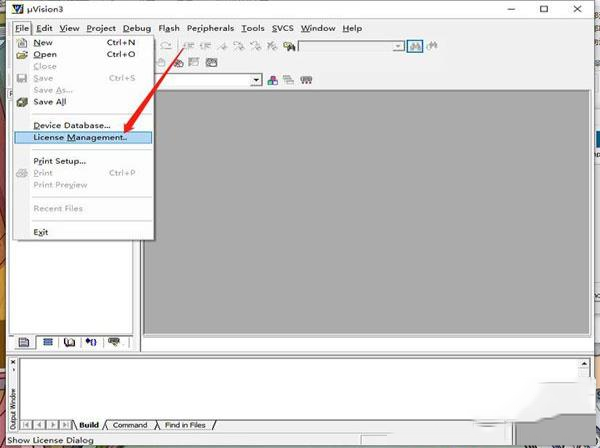Expand the find text combo box dropdown
This screenshot has height=448, width=600.
(398, 46)
